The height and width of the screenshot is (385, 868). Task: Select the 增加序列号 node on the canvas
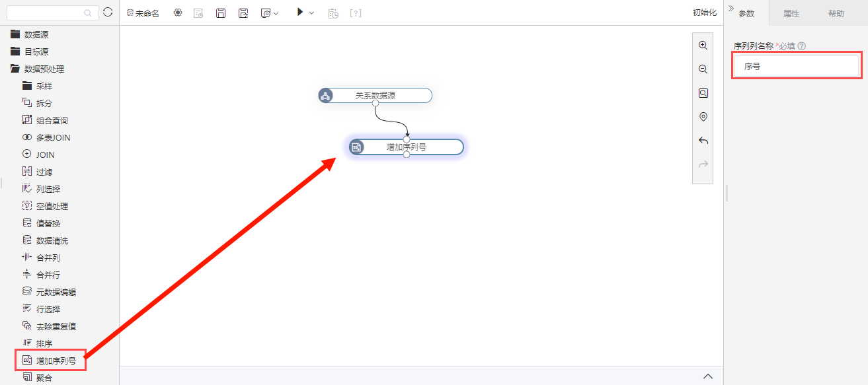(407, 147)
